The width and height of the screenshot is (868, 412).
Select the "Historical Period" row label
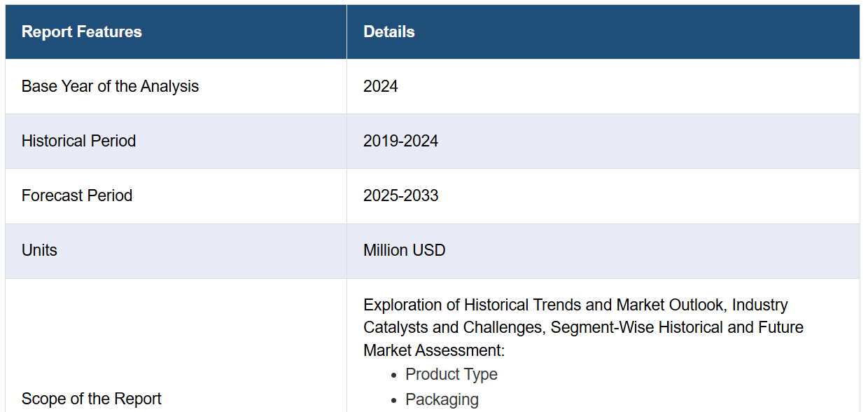click(x=78, y=141)
